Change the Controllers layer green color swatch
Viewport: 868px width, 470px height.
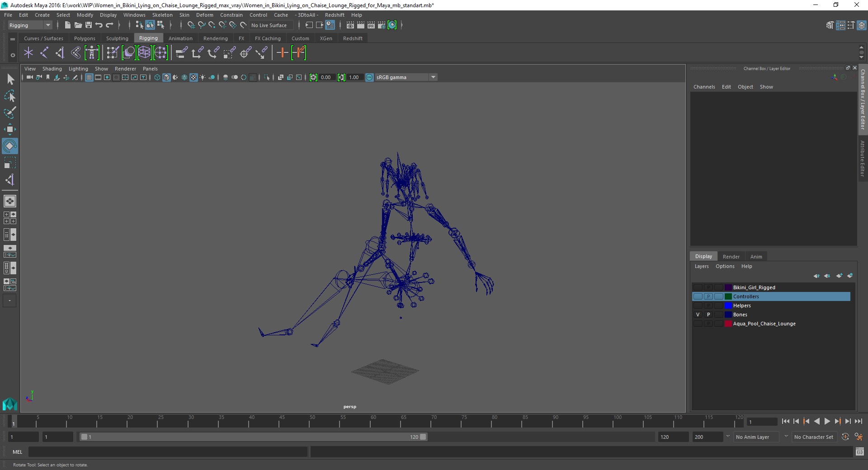(x=728, y=296)
